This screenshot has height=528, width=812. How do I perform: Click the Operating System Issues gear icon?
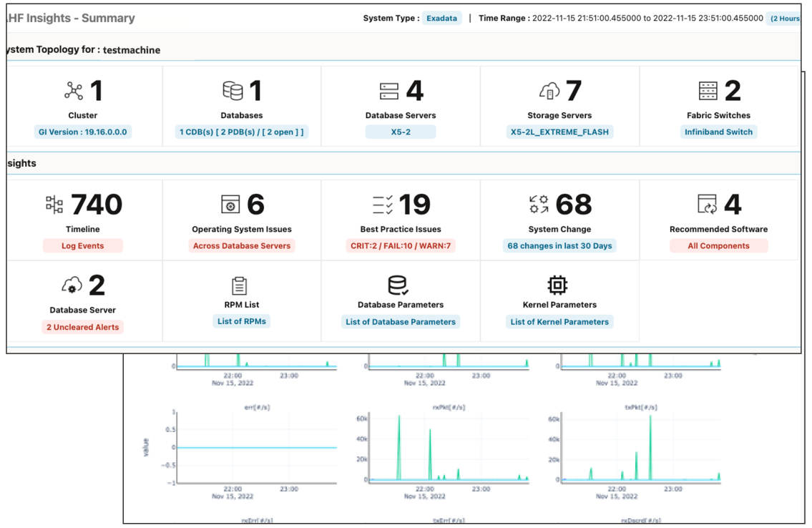(230, 205)
